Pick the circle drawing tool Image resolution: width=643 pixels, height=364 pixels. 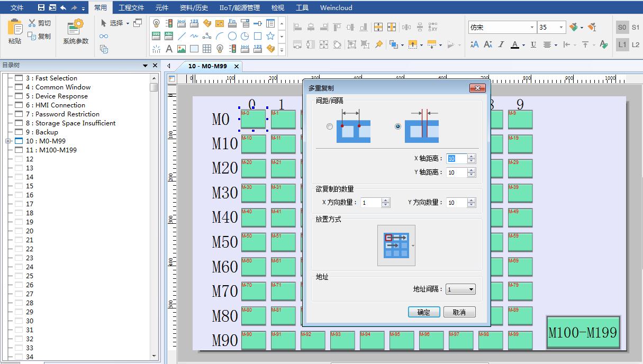[232, 36]
